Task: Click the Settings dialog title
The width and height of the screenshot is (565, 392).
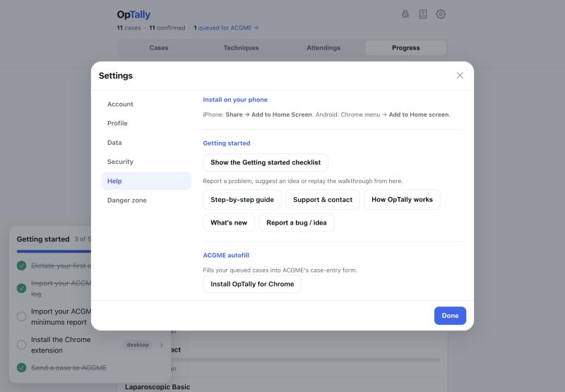Action: coord(116,76)
